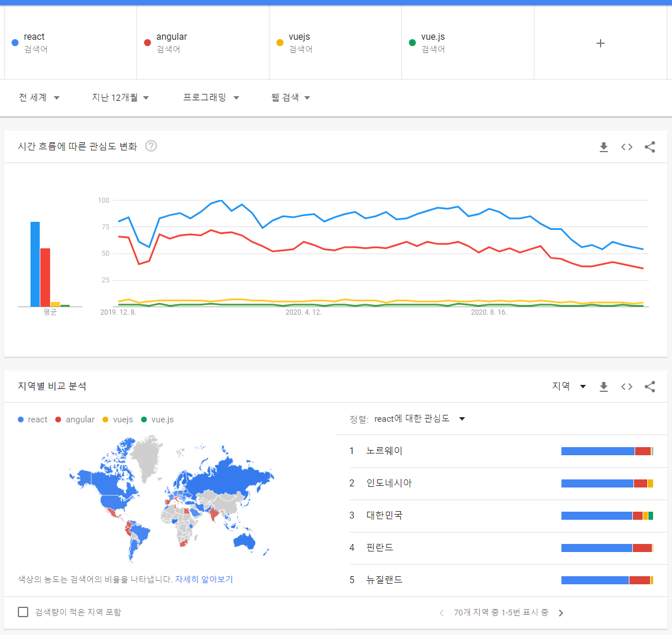Click red angular dot in term card
The image size is (672, 635).
pos(147,43)
